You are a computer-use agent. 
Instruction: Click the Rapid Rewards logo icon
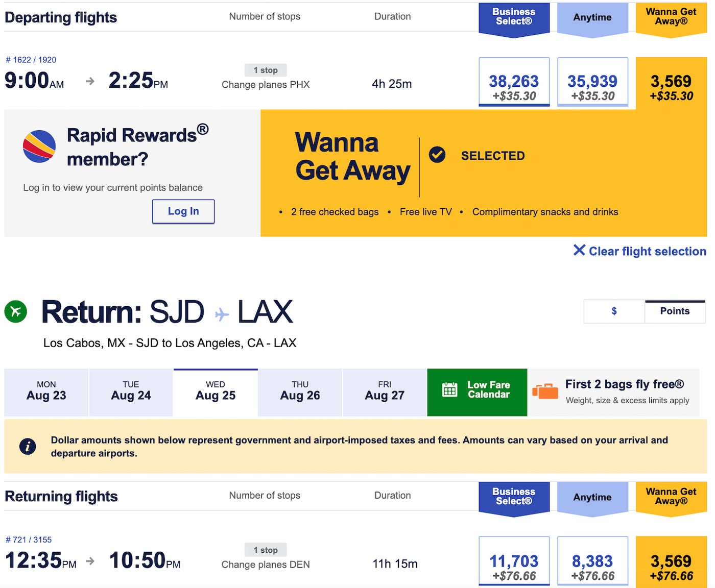(x=38, y=147)
